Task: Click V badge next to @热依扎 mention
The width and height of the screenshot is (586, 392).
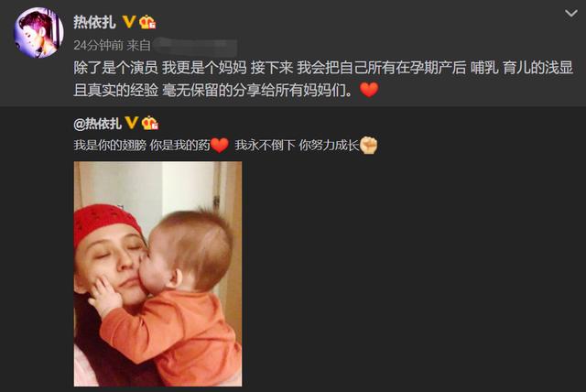Action: 131,123
